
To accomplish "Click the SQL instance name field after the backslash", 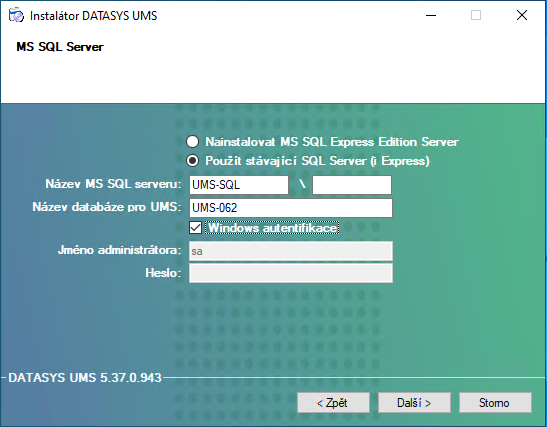I will [x=352, y=185].
